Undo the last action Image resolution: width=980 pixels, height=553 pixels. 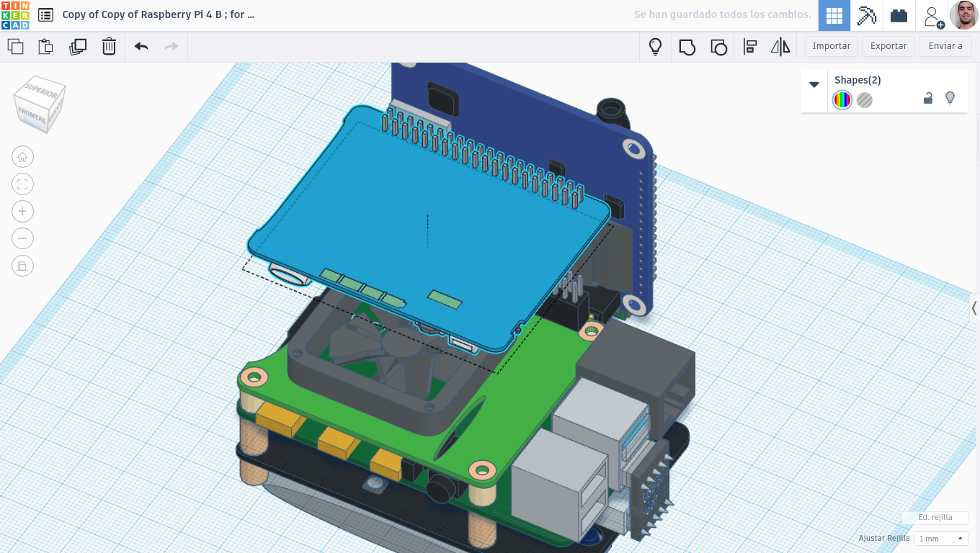click(x=141, y=47)
